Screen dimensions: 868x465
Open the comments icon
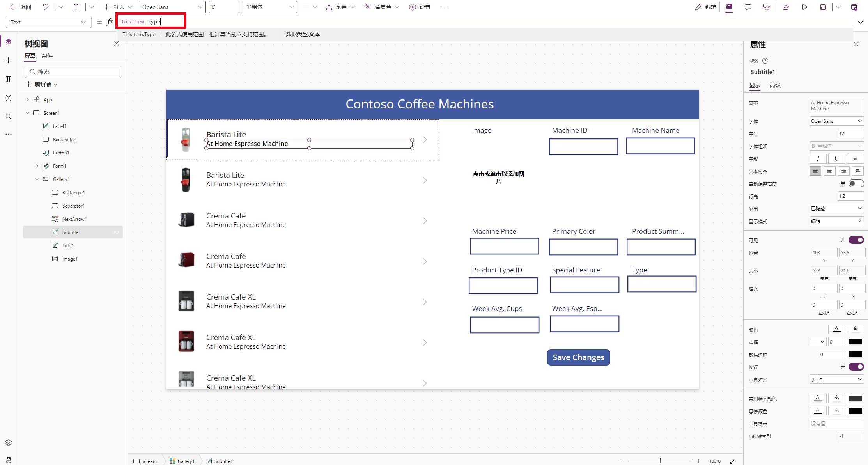[x=748, y=7]
